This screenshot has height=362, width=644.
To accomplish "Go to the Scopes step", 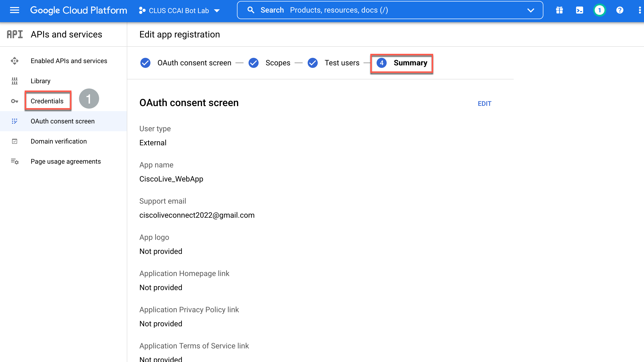I will coord(278,63).
